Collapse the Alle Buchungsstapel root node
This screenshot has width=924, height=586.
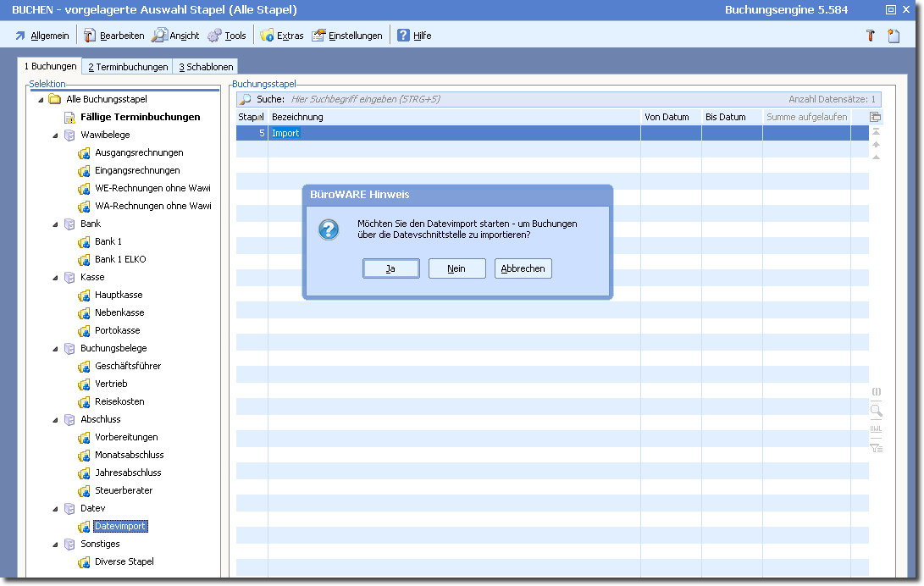[41, 100]
